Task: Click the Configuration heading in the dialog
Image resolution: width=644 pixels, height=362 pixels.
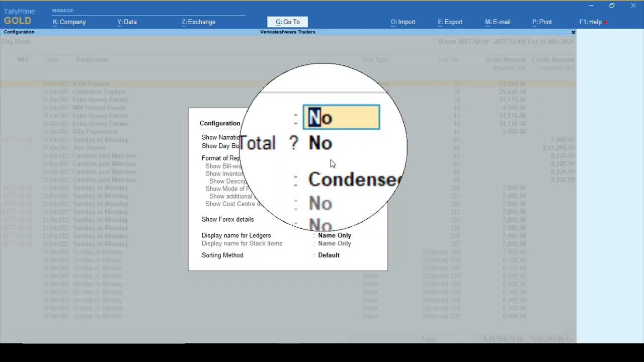Action: 220,123
